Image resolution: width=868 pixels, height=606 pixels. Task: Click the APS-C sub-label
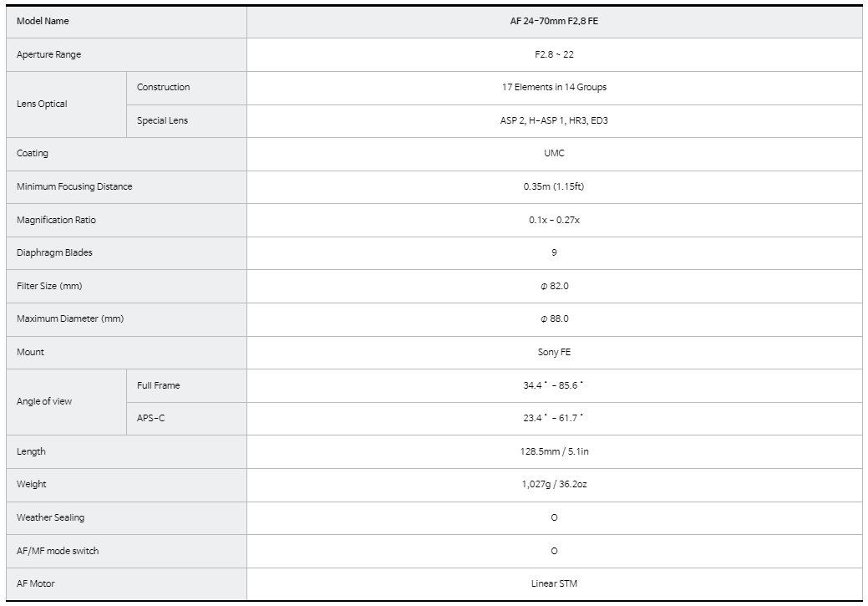click(151, 418)
